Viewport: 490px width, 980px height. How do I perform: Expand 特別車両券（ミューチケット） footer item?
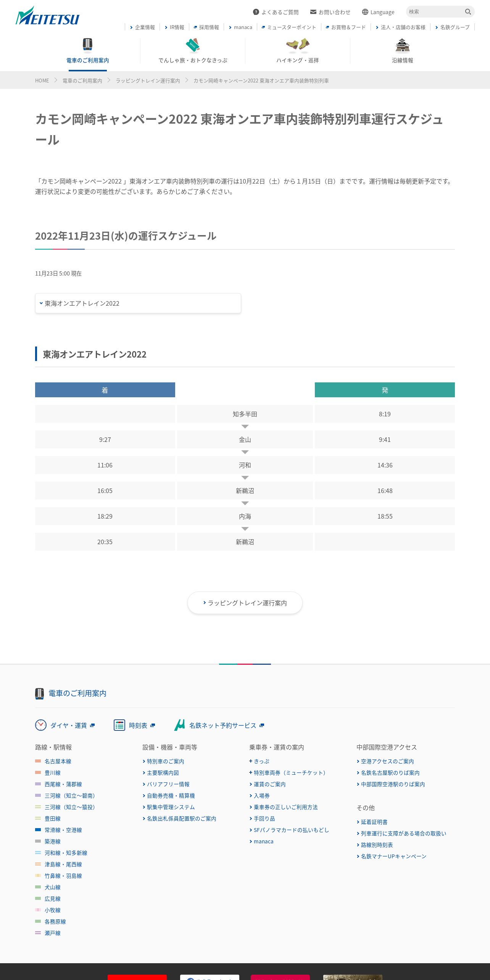288,773
